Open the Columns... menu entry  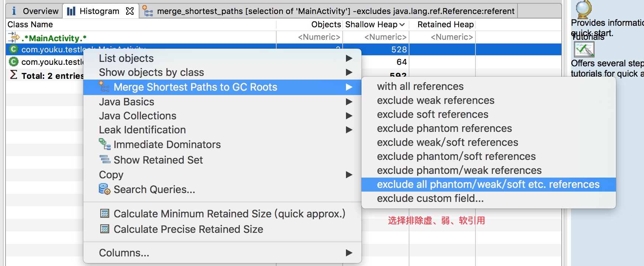(222, 253)
